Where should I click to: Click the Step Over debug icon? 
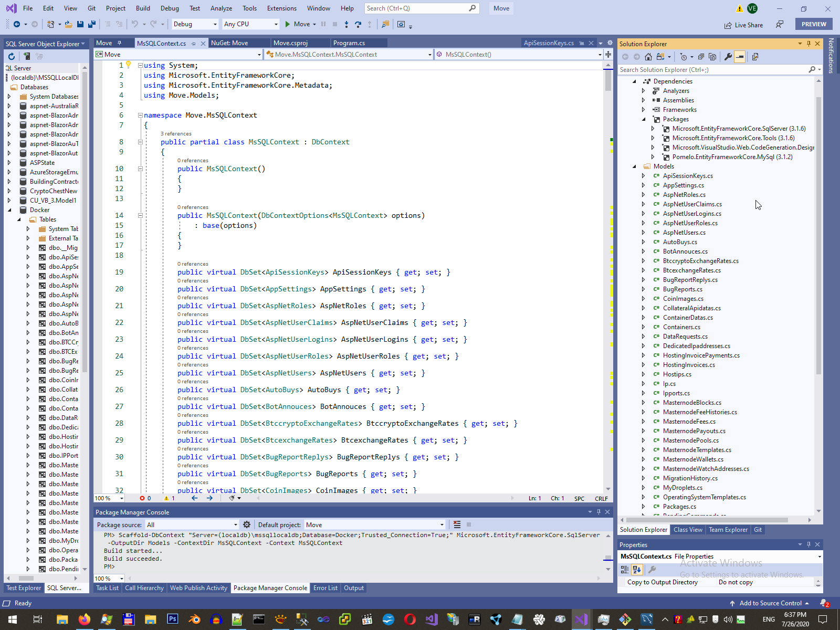(x=358, y=24)
